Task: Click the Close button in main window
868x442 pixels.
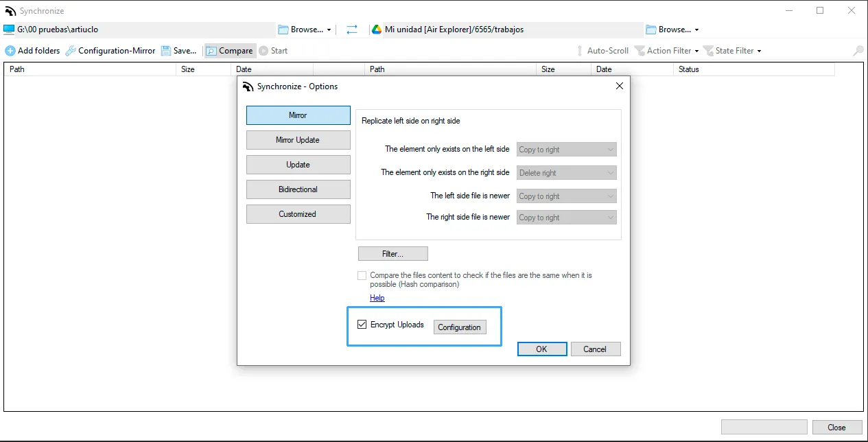Action: click(836, 427)
